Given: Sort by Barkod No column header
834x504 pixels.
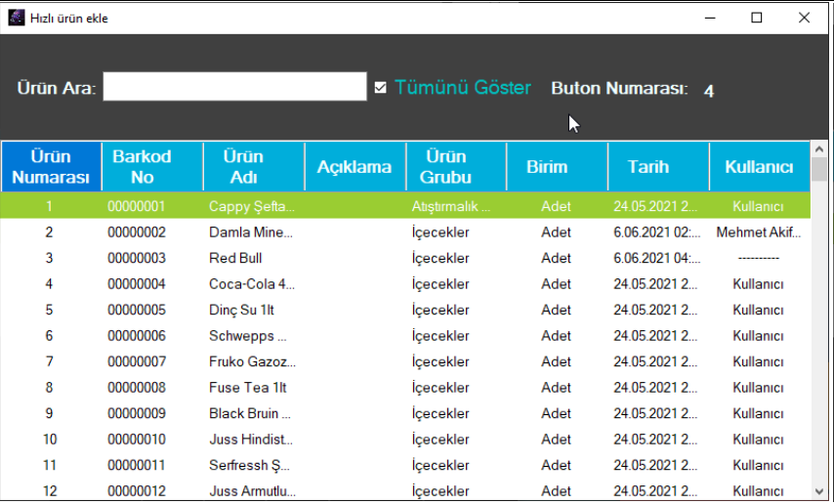Looking at the screenshot, I should coord(152,167).
